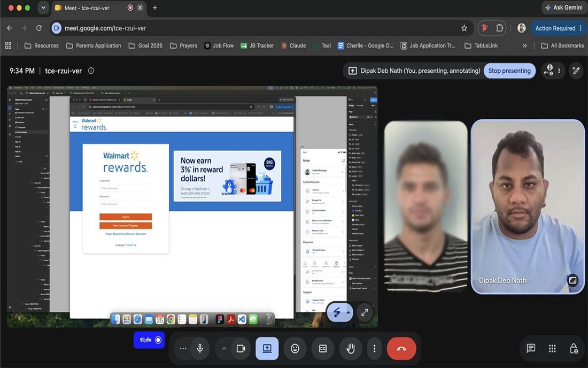Leave the call with the red button
Screen dimensions: 588x368
tap(401, 349)
